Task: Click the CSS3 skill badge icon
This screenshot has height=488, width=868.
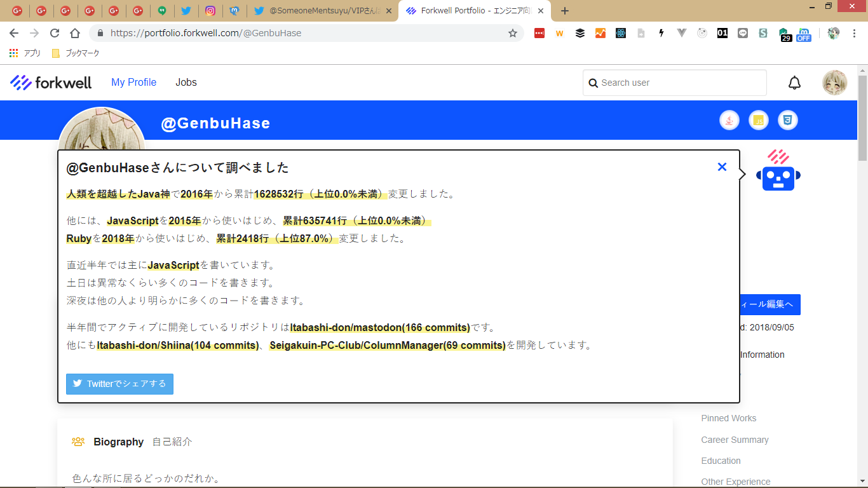Action: [788, 120]
